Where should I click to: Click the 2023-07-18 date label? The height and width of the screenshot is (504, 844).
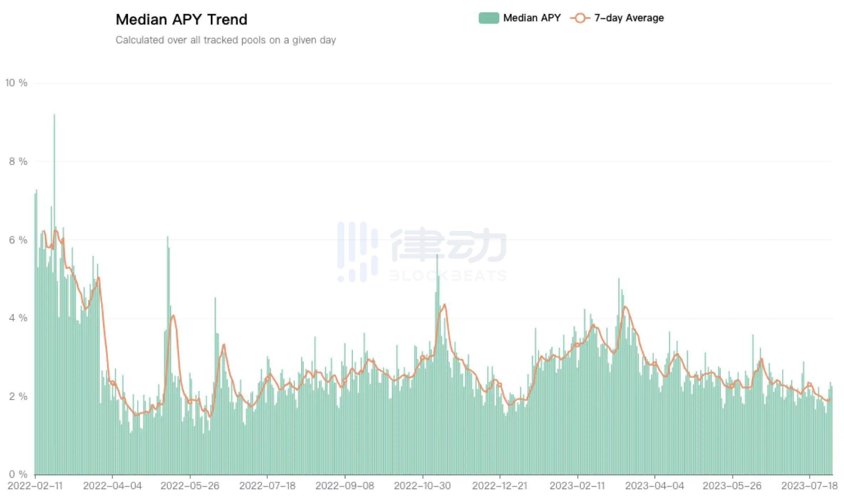point(809,486)
